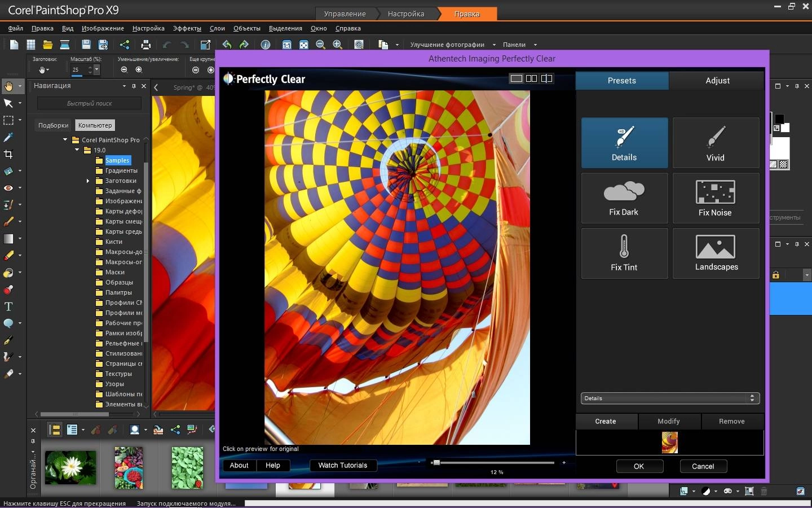This screenshot has width=812, height=508.
Task: Select the Pen nib tool
Action: [x=8, y=340]
